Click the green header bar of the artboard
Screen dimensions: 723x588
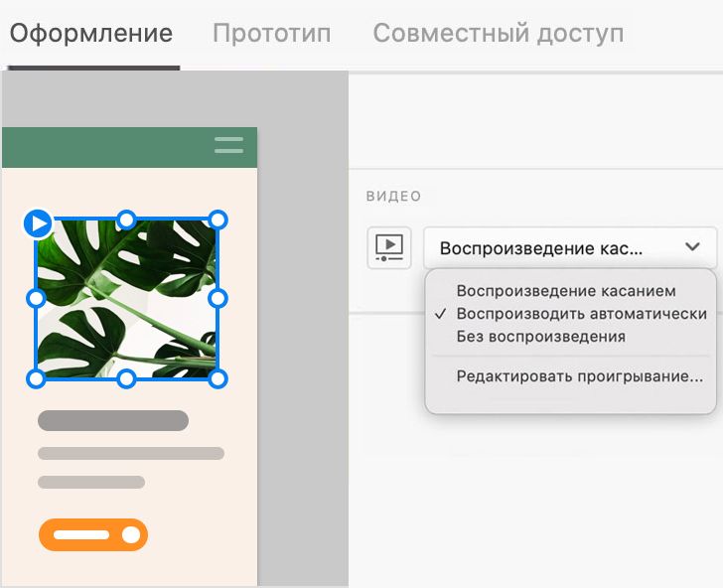[129, 148]
